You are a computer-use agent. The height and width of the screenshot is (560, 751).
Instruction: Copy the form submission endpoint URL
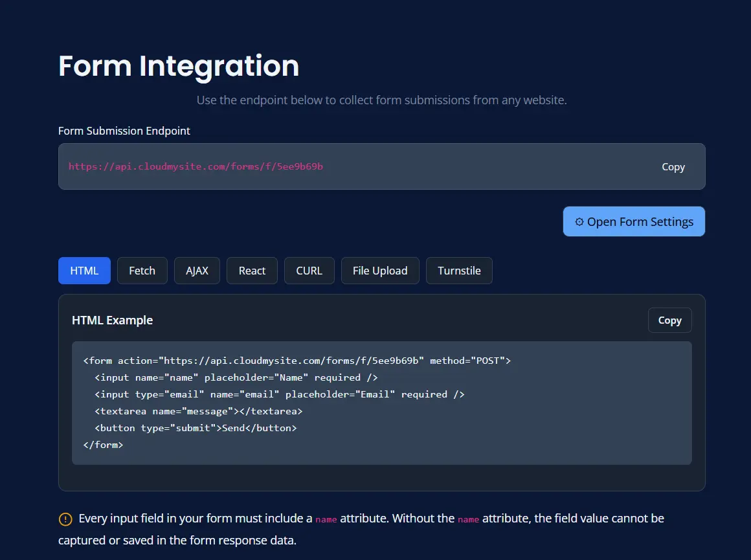coord(673,166)
